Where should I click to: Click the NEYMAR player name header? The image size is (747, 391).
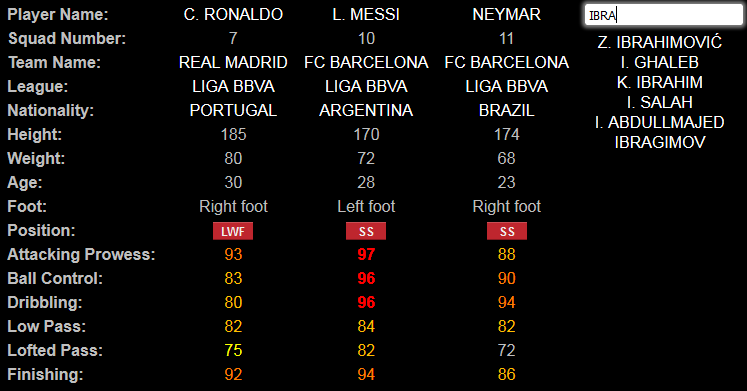click(x=506, y=14)
